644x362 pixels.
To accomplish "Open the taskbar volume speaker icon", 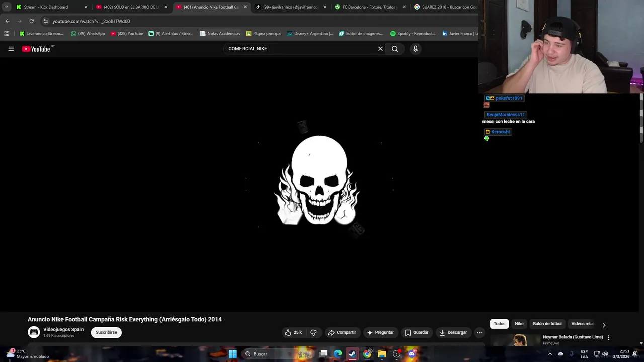I will (605, 354).
